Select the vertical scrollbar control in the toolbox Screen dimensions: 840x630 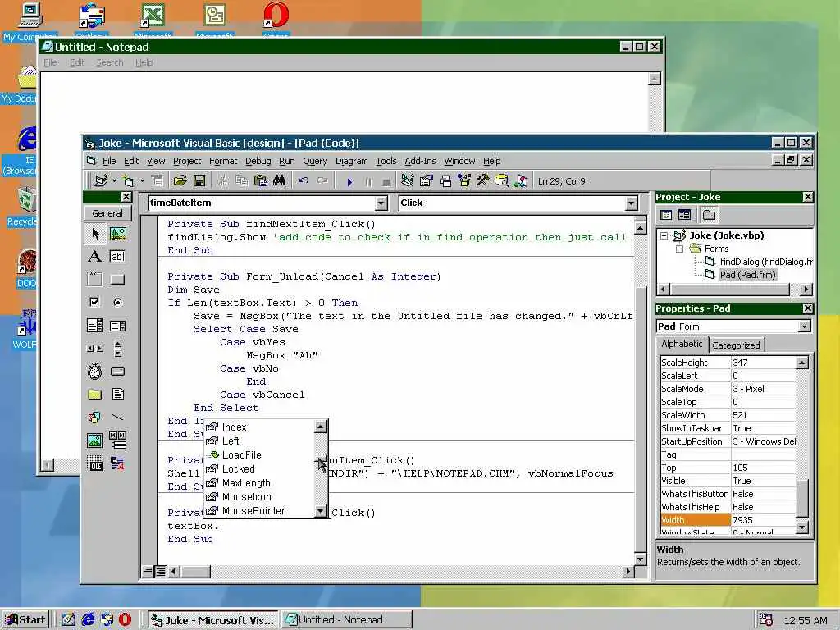[118, 348]
